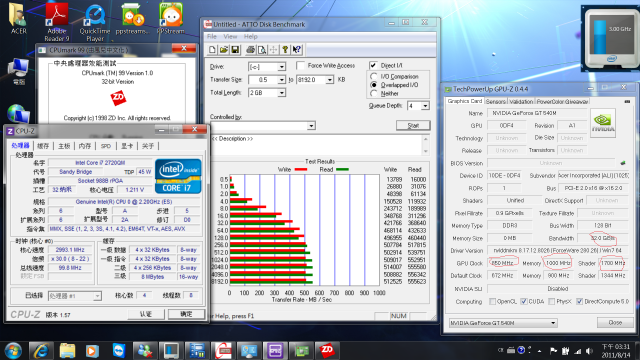The width and height of the screenshot is (640, 360).
Task: Click the 认证 button in CPU-Z
Action: coord(146,314)
